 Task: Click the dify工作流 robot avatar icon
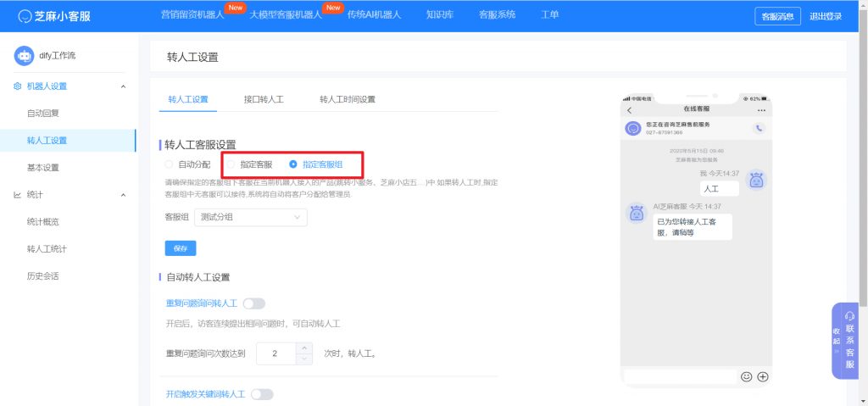click(x=24, y=55)
